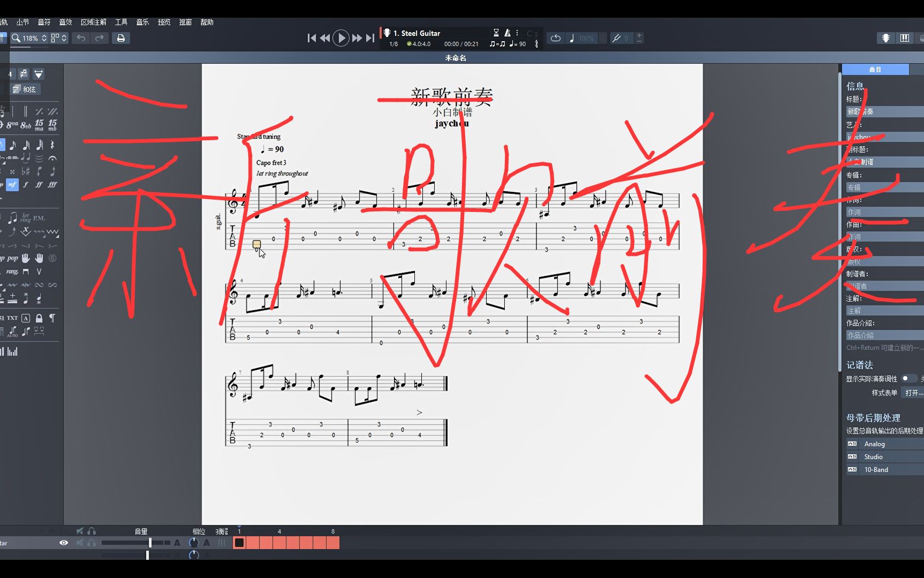Click the 专辑 album input field
924x578 pixels.
click(x=885, y=187)
